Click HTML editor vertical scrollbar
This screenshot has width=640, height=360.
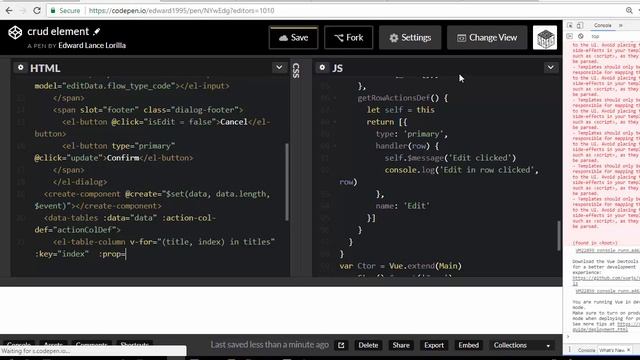(287, 182)
